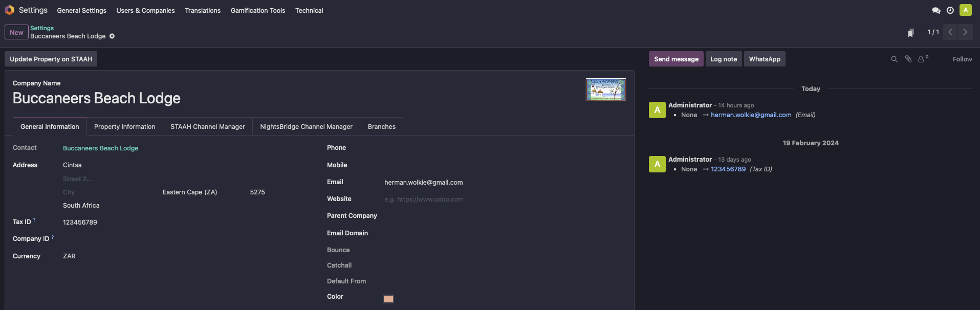980x310 pixels.
Task: Open the Odoo apps menu logo
Action: point(9,10)
